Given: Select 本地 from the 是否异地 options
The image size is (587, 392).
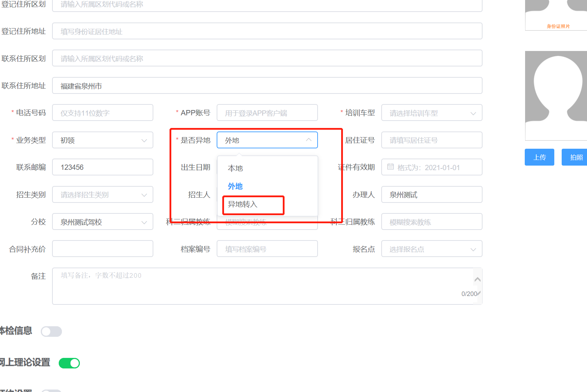Looking at the screenshot, I should pyautogui.click(x=235, y=168).
